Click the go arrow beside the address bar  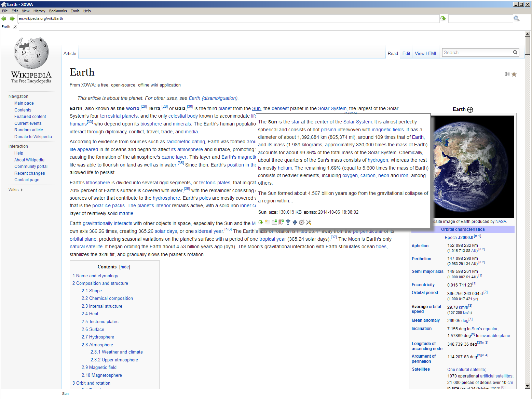[443, 18]
